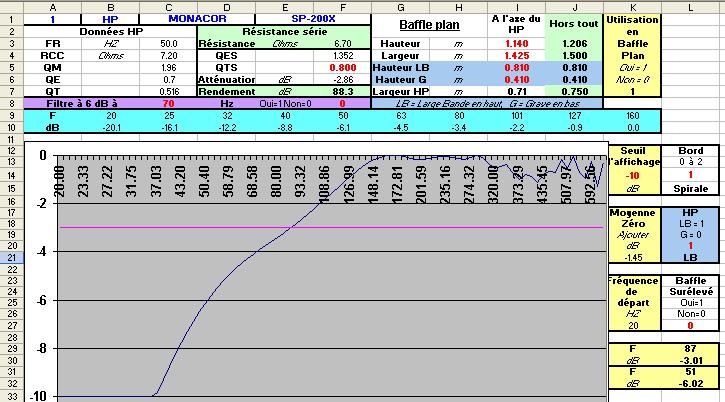Select QT value 0.516 cell
The width and height of the screenshot is (725, 402).
click(169, 92)
